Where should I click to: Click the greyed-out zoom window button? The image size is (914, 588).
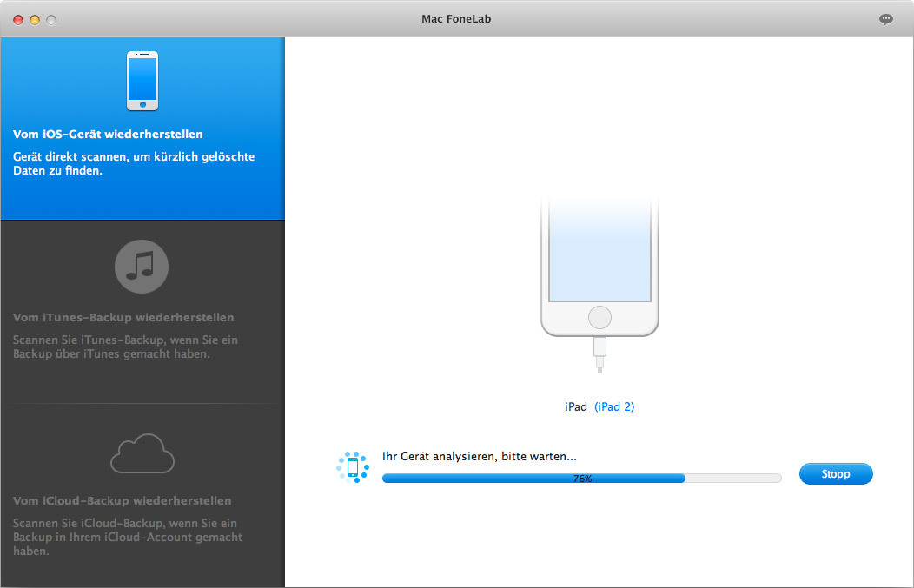coord(51,20)
